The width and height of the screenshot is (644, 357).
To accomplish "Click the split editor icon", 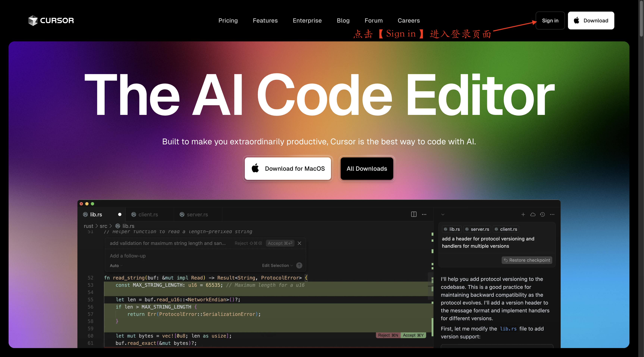I will click(414, 214).
